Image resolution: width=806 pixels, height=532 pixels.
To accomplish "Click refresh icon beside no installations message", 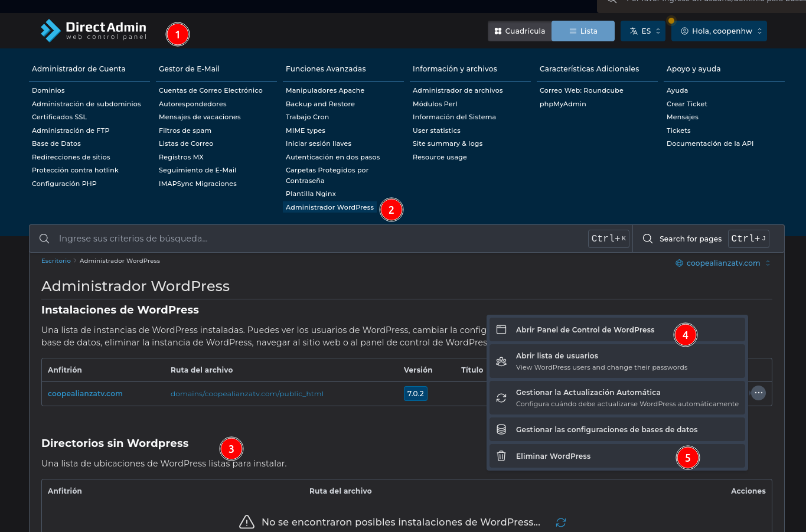I will pyautogui.click(x=561, y=523).
